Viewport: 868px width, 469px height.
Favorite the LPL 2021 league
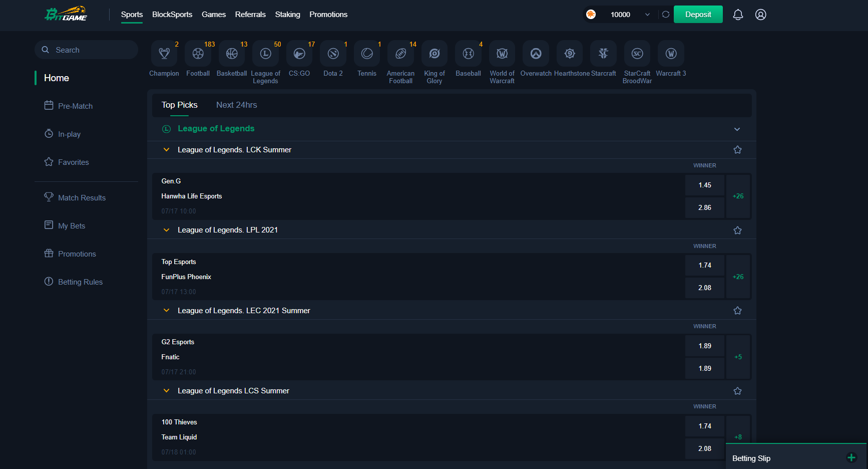pos(737,230)
